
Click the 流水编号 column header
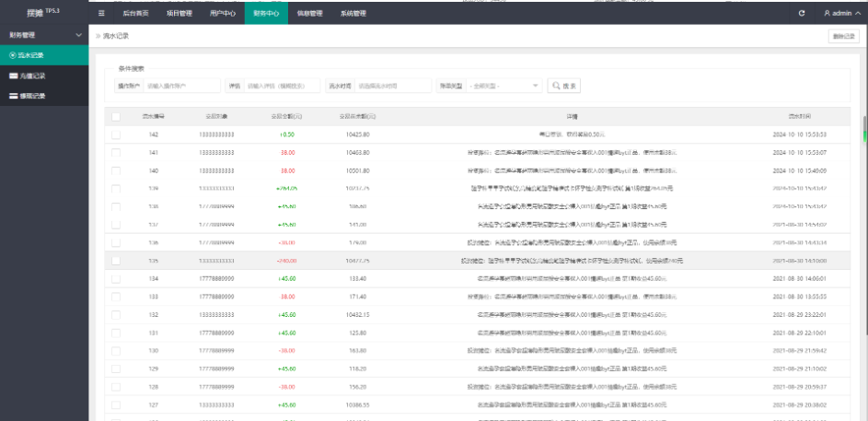(154, 117)
